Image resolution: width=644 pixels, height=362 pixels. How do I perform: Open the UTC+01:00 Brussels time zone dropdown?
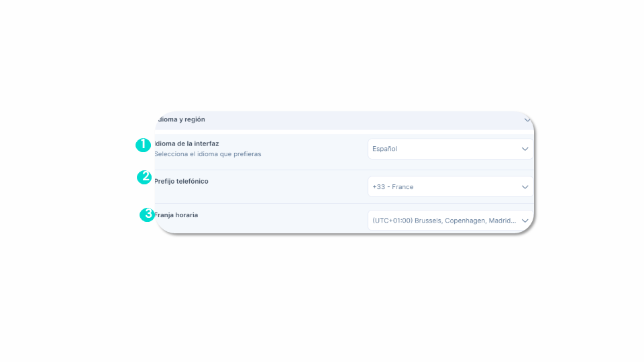tap(451, 221)
